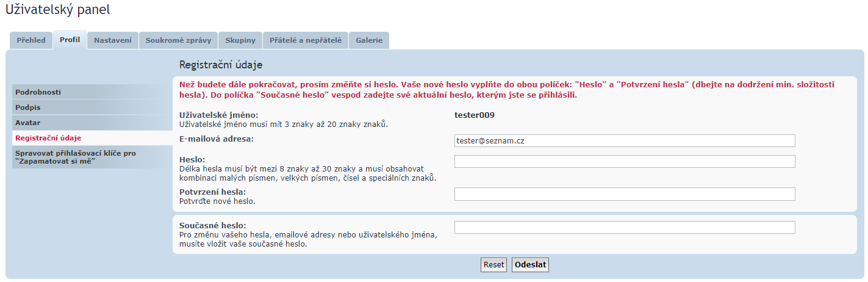
Task: Switch to the Přehled tab
Action: coord(30,40)
